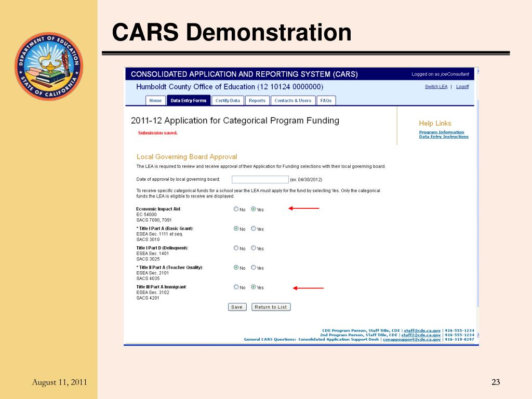Click the '(ex. 04/30/2012)' example text
The image size is (532, 399).
coord(306,180)
